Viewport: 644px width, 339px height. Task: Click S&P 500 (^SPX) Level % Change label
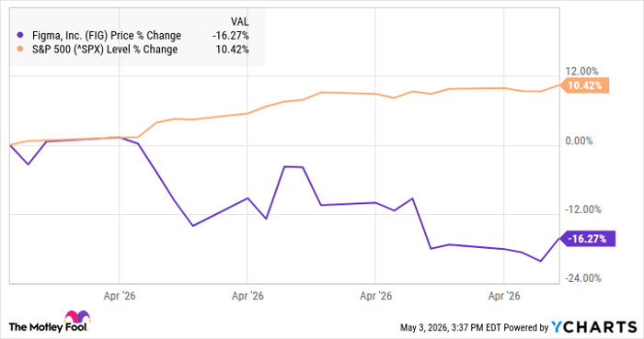click(105, 50)
